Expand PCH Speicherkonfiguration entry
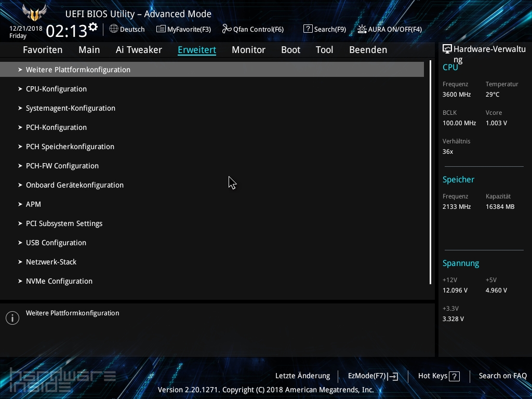The image size is (532, 399). pos(70,147)
